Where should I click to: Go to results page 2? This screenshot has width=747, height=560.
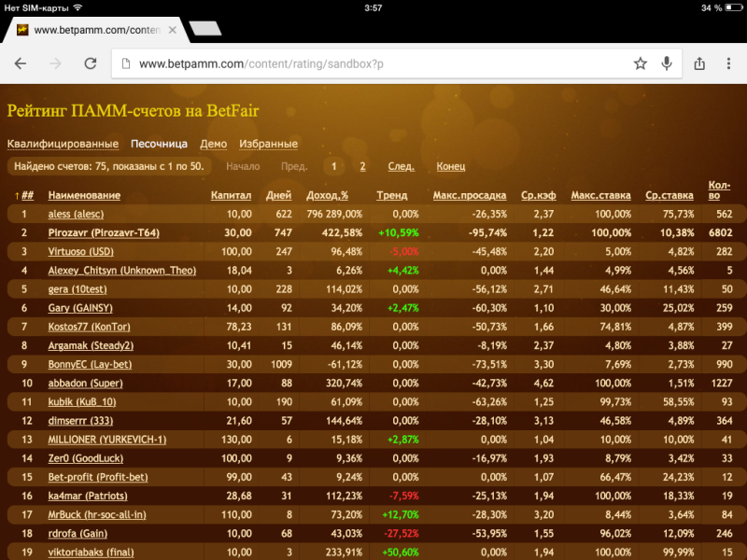(362, 166)
